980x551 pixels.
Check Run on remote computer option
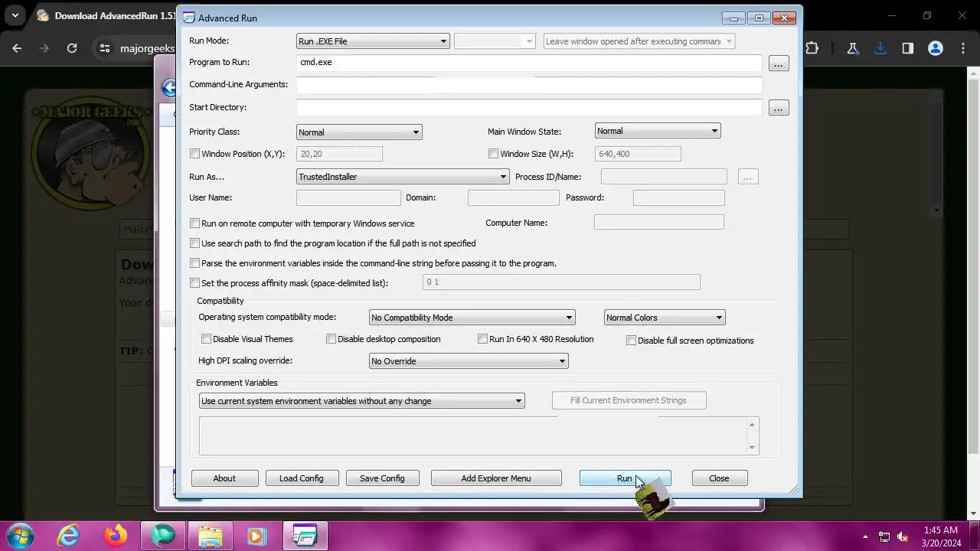194,223
